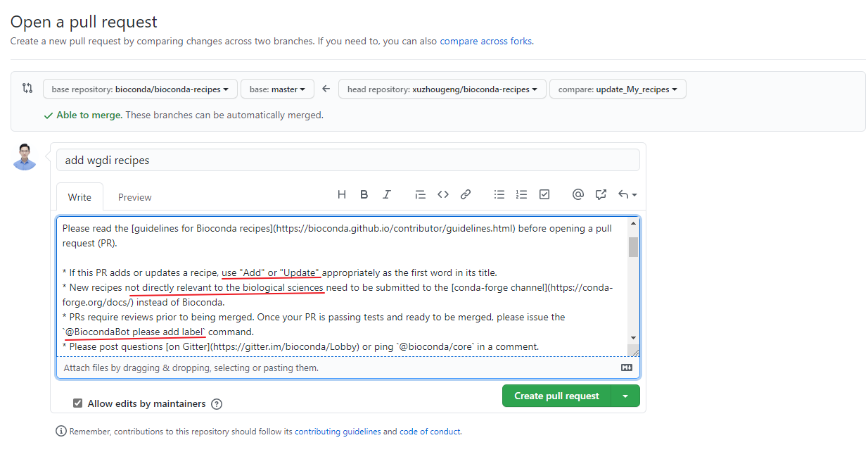Insert a quote block

pos(420,194)
